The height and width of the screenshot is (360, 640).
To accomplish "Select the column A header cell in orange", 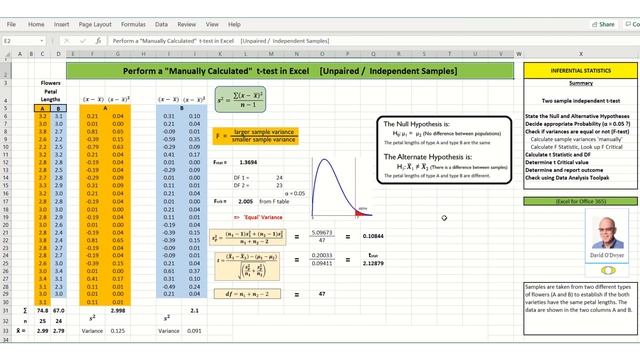I will click(42, 109).
